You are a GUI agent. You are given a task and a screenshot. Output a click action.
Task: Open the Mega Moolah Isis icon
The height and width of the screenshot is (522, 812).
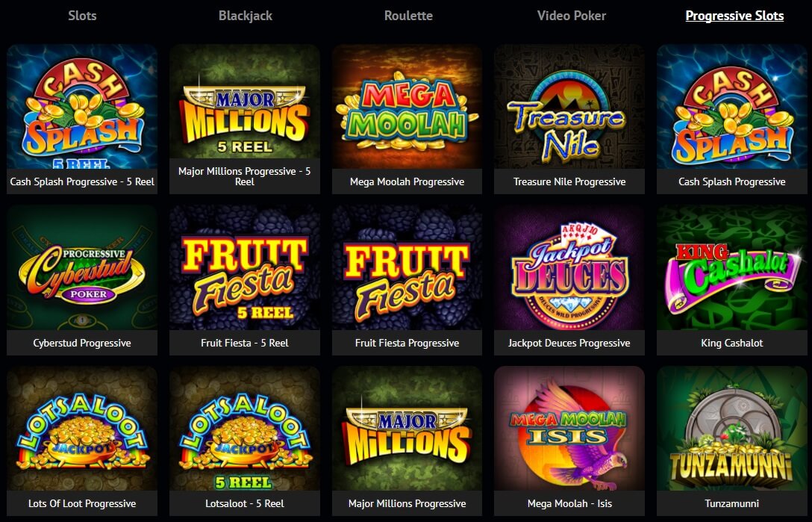(569, 428)
